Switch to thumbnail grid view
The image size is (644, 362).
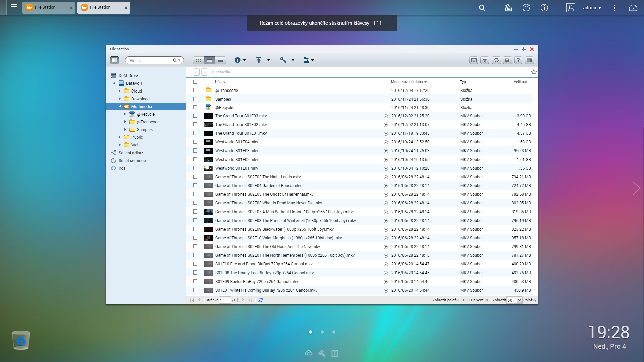[199, 60]
